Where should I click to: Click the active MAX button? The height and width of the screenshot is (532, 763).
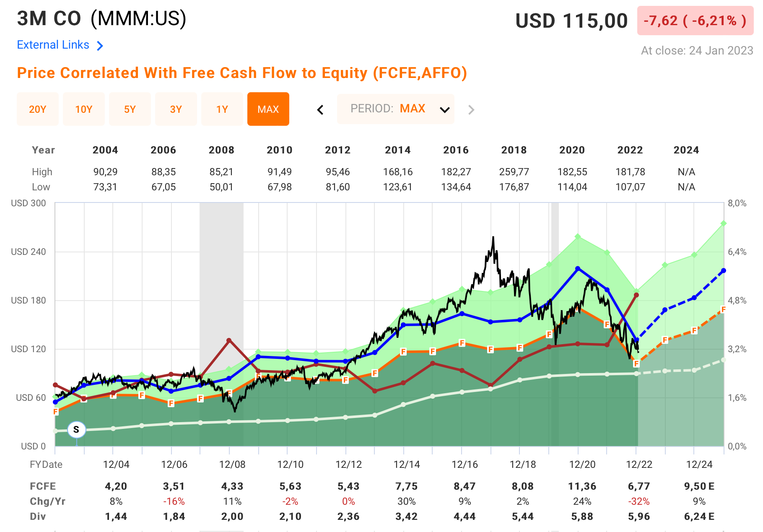[268, 109]
